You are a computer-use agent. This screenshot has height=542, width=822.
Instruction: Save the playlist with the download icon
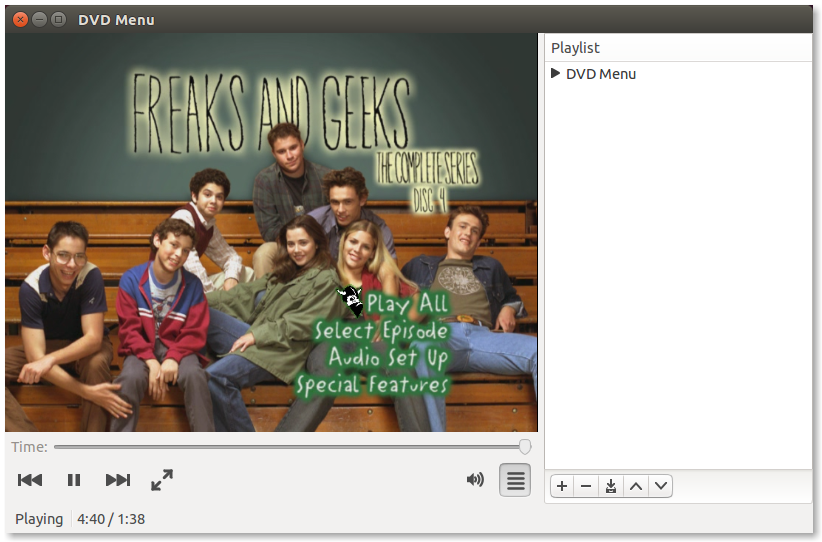coord(611,486)
